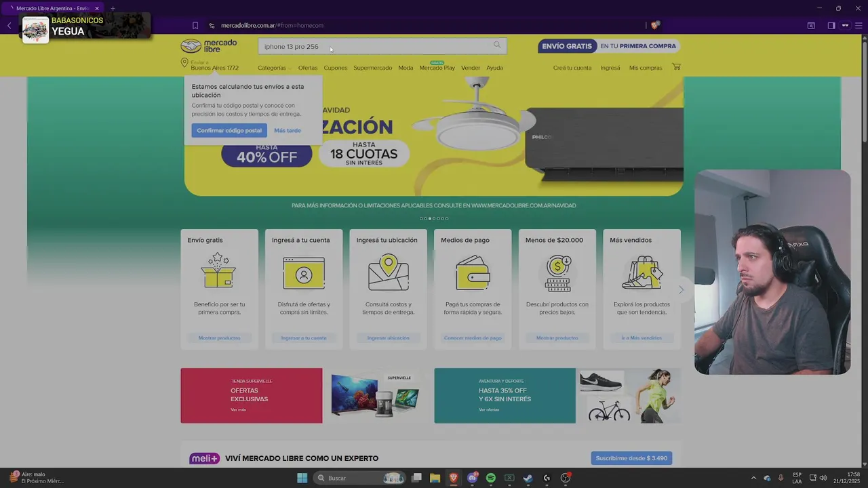This screenshot has width=868, height=488.
Task: Click Suscribirme desde $ 3.490 button
Action: 631,458
